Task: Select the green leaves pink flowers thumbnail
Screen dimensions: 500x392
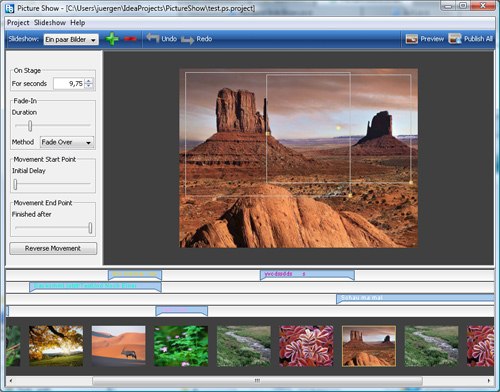Action: click(x=181, y=346)
